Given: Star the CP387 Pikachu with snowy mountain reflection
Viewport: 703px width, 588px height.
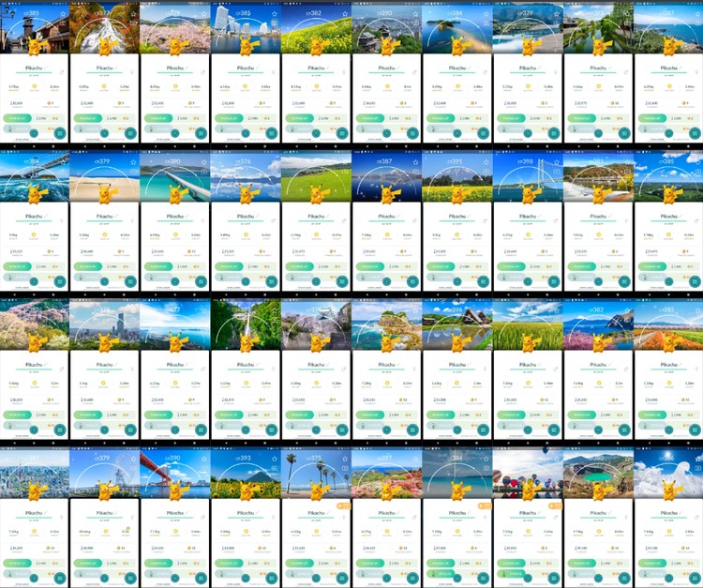Looking at the screenshot, I should pos(415,162).
